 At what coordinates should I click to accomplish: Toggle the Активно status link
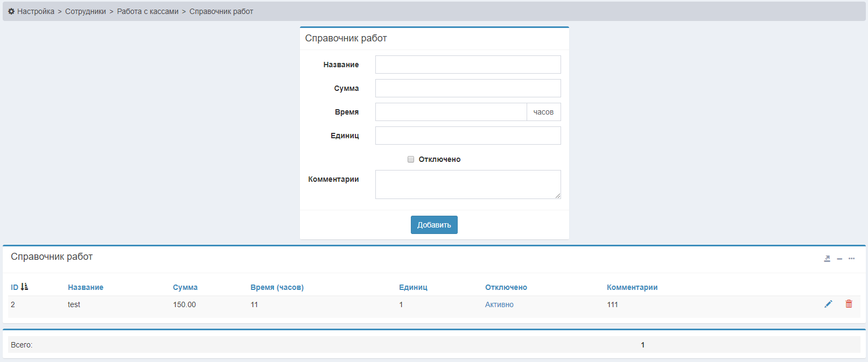(499, 304)
